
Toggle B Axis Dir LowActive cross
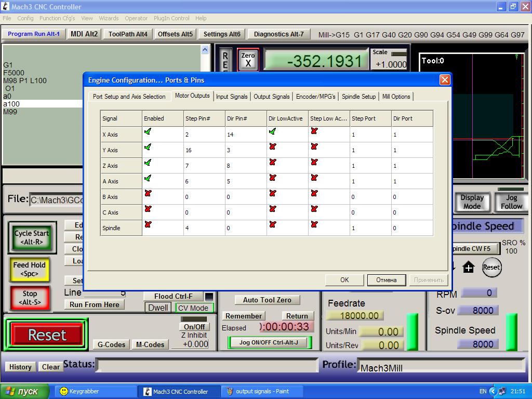[272, 193]
